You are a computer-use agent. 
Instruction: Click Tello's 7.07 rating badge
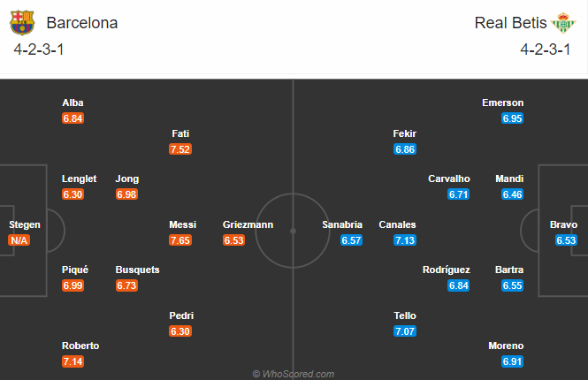pyautogui.click(x=405, y=331)
